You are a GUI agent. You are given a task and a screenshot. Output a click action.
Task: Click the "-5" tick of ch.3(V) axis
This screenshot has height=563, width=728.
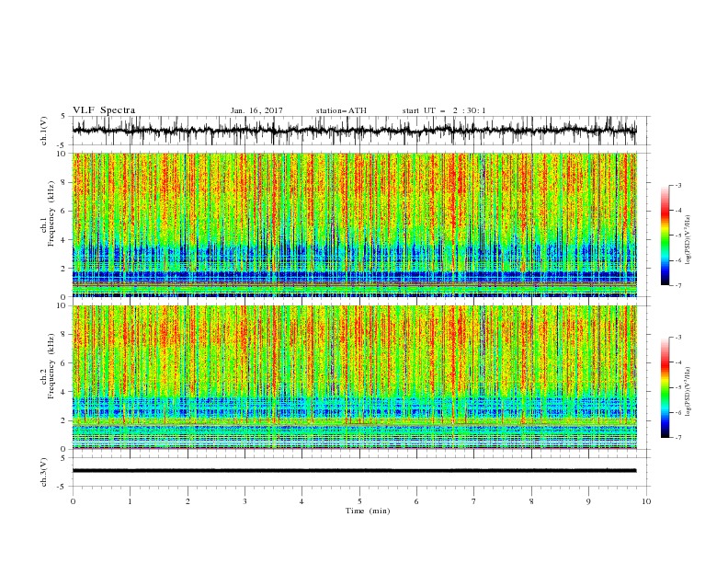[62, 487]
